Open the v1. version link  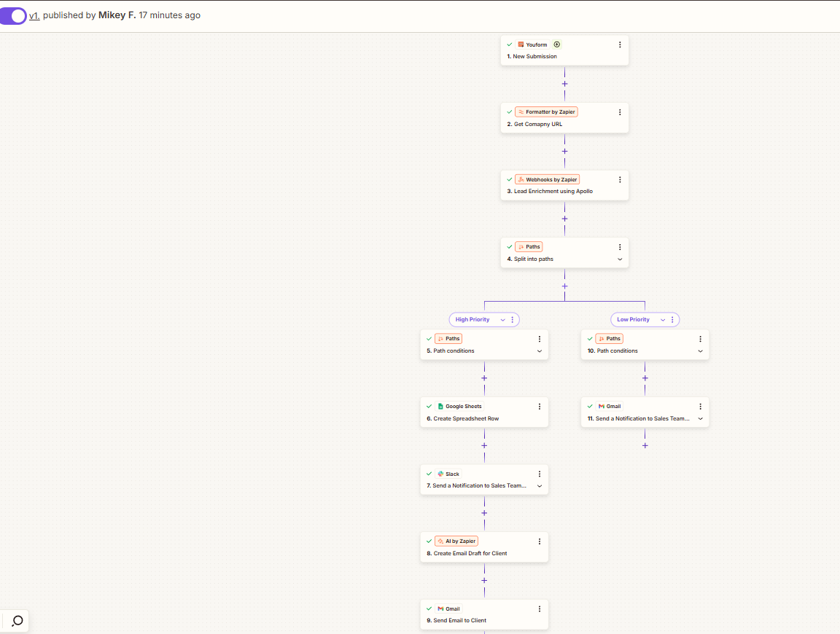point(34,15)
